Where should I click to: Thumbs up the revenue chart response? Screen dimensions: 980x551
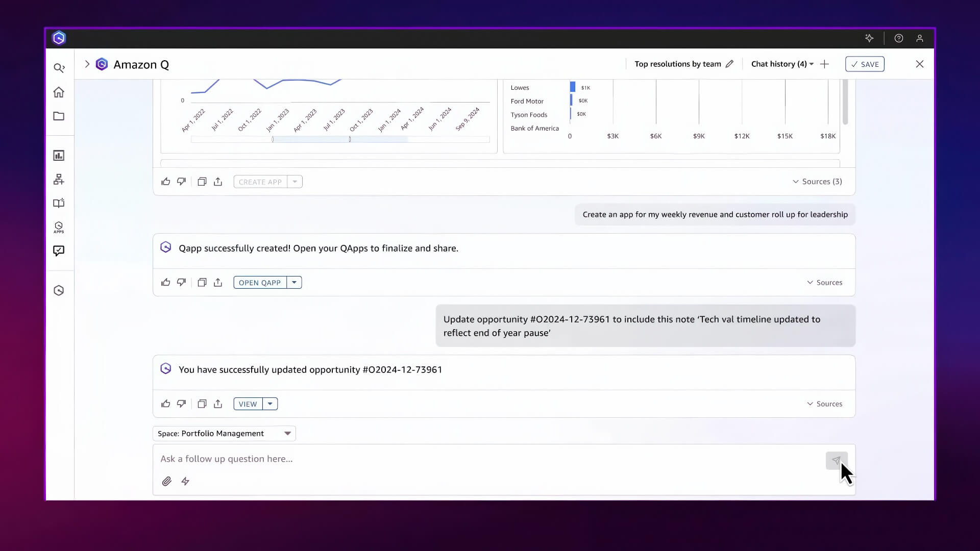(x=165, y=182)
